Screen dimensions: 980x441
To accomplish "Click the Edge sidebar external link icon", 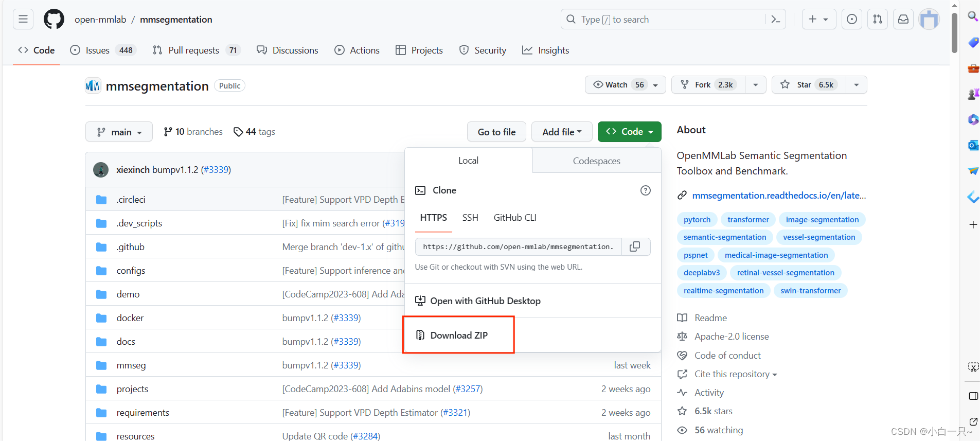I will pos(973,421).
